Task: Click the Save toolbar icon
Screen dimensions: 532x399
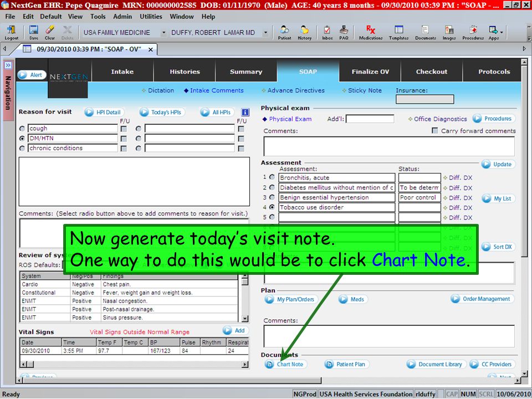Action: pyautogui.click(x=34, y=32)
